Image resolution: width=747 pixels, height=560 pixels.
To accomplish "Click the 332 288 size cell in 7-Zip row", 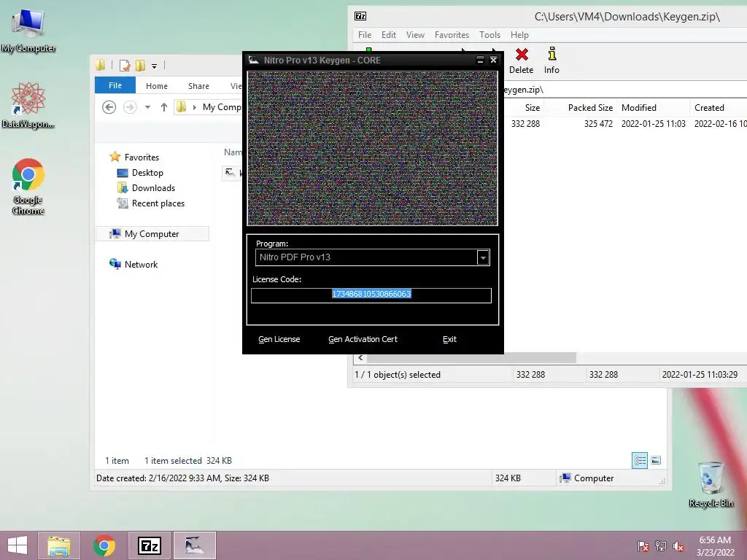I will click(525, 124).
